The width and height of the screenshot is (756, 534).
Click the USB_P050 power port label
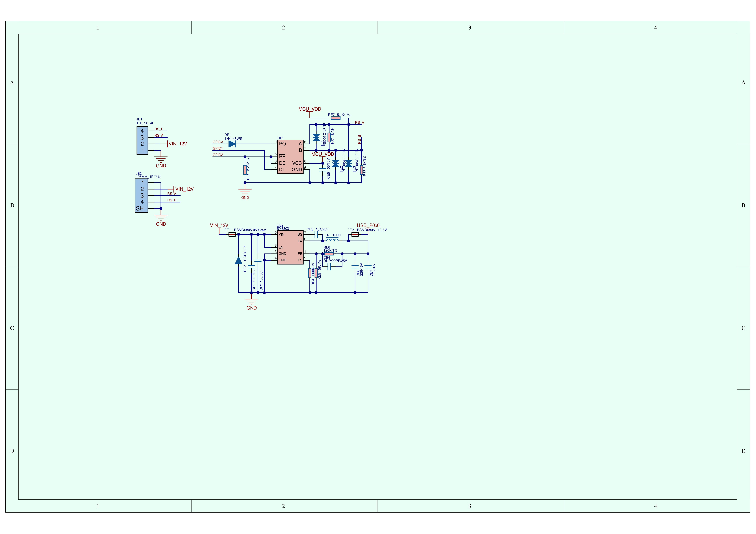point(368,226)
